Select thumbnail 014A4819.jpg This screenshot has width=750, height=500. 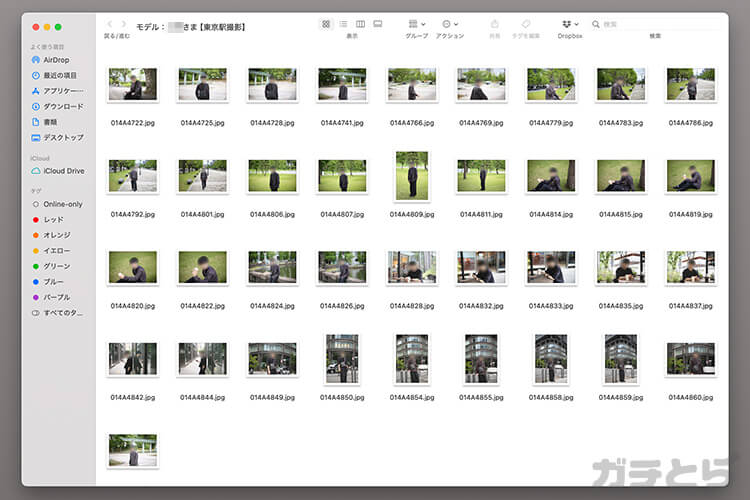point(691,176)
